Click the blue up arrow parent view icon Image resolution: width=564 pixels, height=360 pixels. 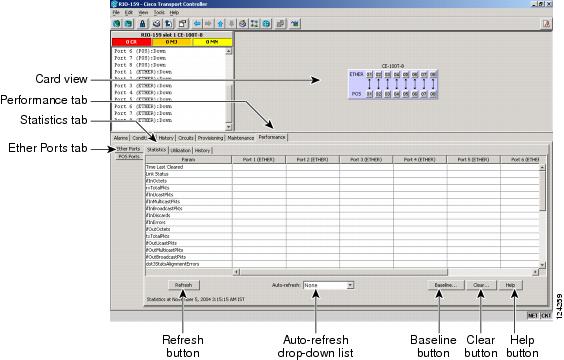tap(220, 24)
